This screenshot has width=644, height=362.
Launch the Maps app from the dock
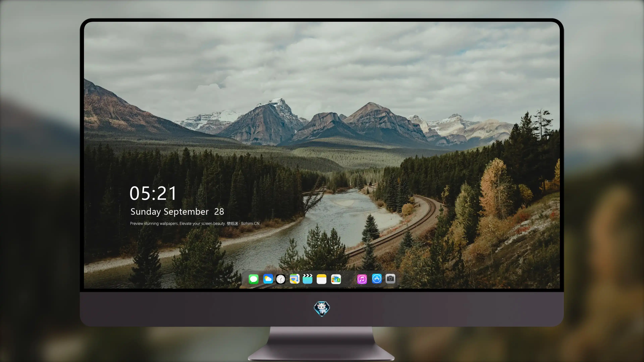point(294,279)
